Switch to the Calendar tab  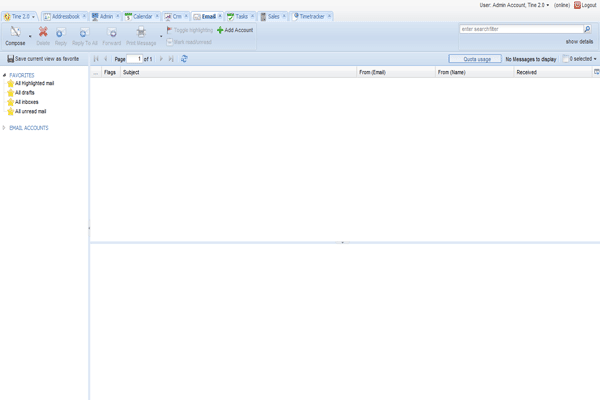click(141, 17)
